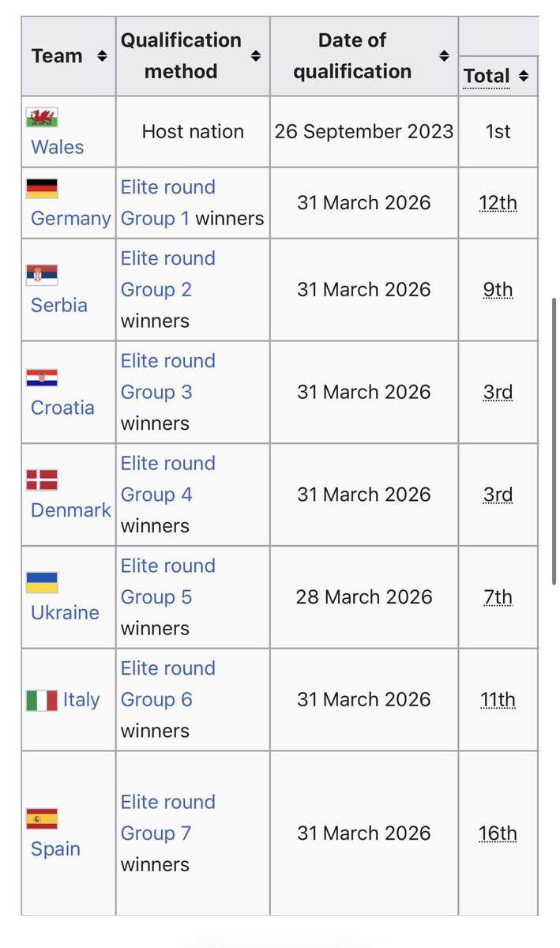Click the Denmark flag icon
Screen dimensions: 560x948
coord(42,480)
